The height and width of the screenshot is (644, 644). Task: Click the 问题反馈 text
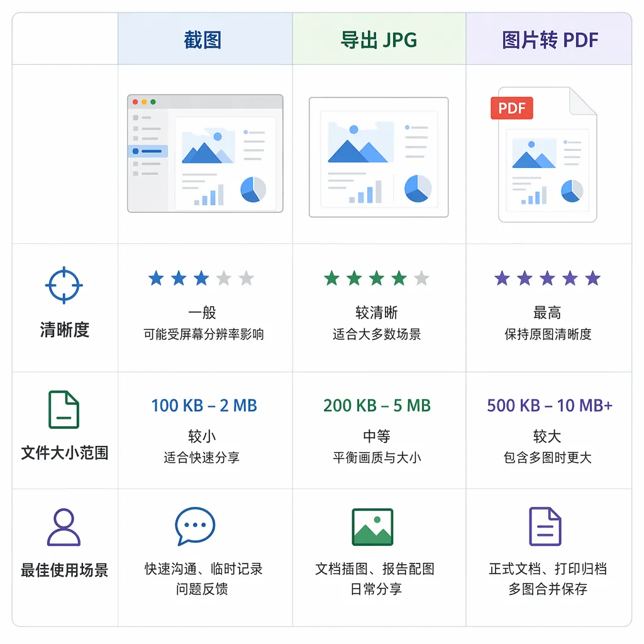(202, 589)
